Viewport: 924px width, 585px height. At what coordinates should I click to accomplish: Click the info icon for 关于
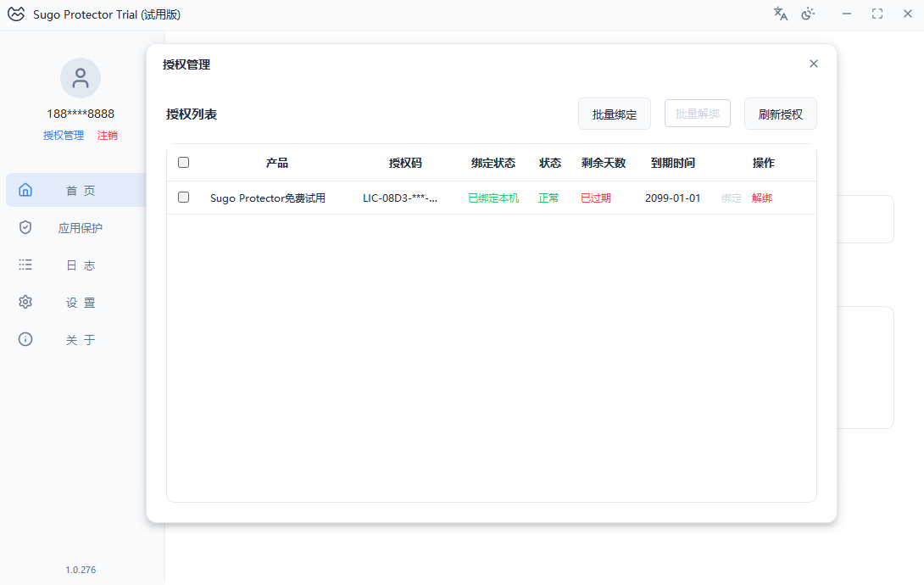click(x=25, y=339)
